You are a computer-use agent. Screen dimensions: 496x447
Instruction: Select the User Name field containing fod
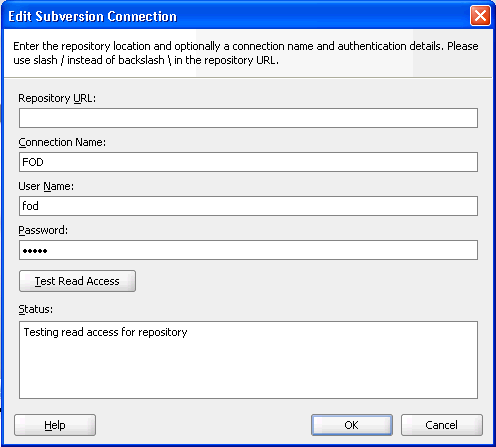coord(248,206)
